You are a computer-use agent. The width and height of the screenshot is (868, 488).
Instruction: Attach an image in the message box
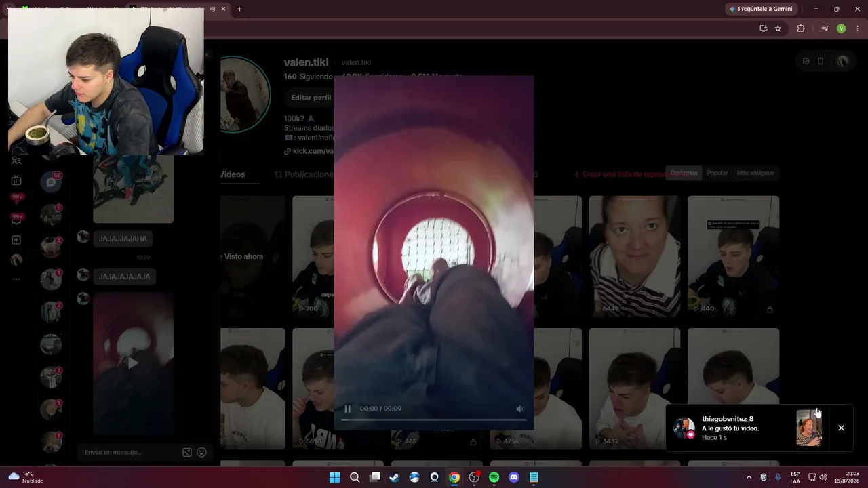point(187,452)
